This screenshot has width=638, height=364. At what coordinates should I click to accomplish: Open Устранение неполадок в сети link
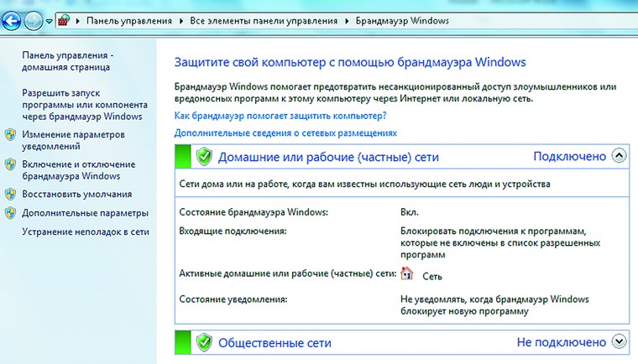click(86, 231)
